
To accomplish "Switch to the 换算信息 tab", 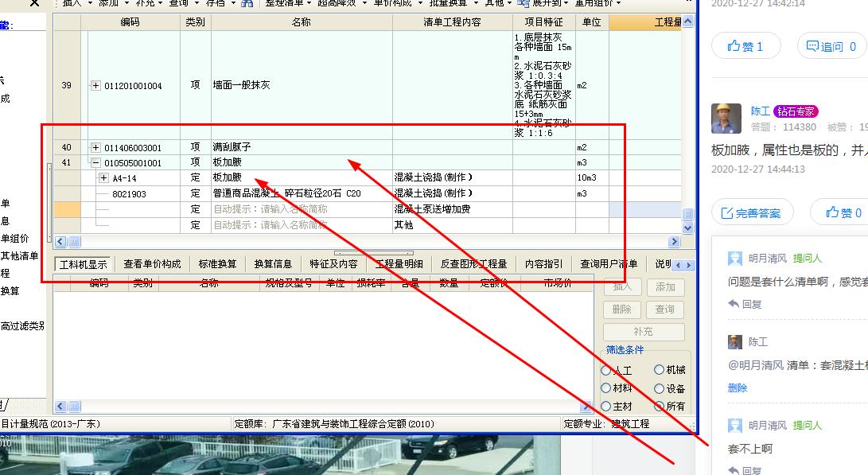I will click(x=272, y=265).
